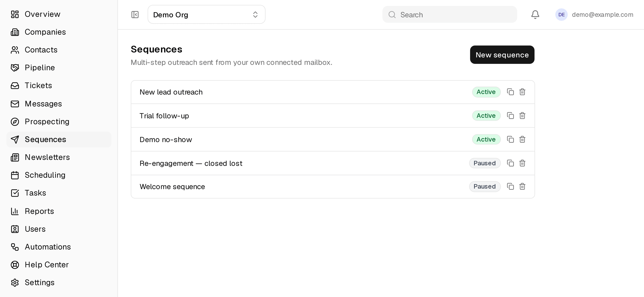Screen dimensions: 644x297
Task: Duplicate the Demo no-show sequence
Action: point(510,139)
